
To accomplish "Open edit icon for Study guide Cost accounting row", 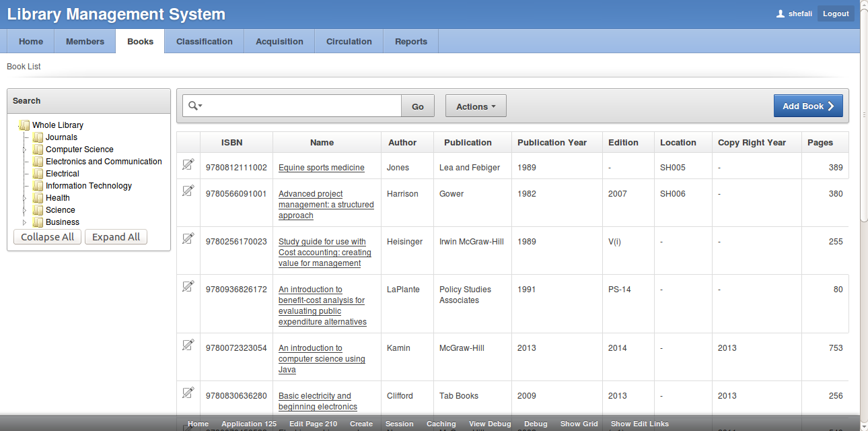I will coord(188,238).
